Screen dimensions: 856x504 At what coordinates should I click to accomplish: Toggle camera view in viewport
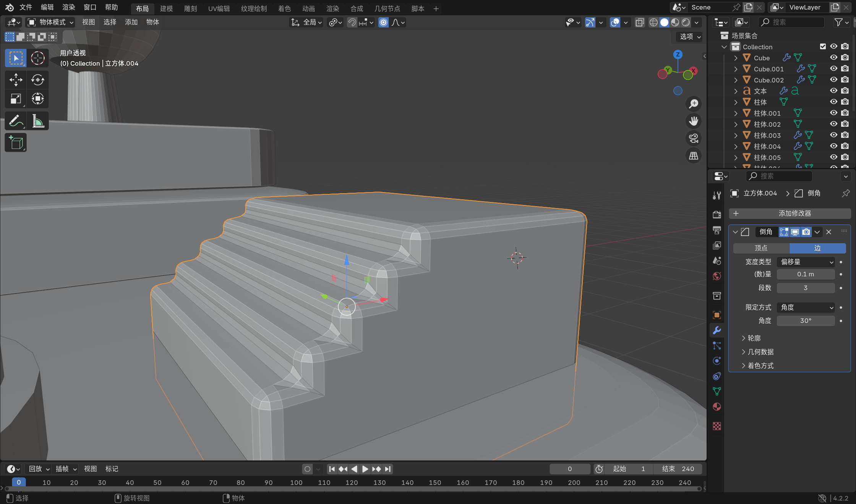[x=693, y=138]
